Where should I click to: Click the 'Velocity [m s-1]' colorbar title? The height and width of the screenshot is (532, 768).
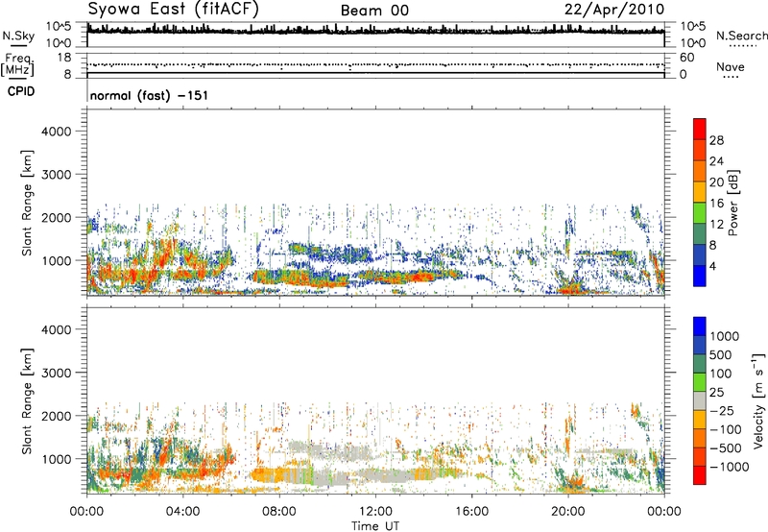758,400
